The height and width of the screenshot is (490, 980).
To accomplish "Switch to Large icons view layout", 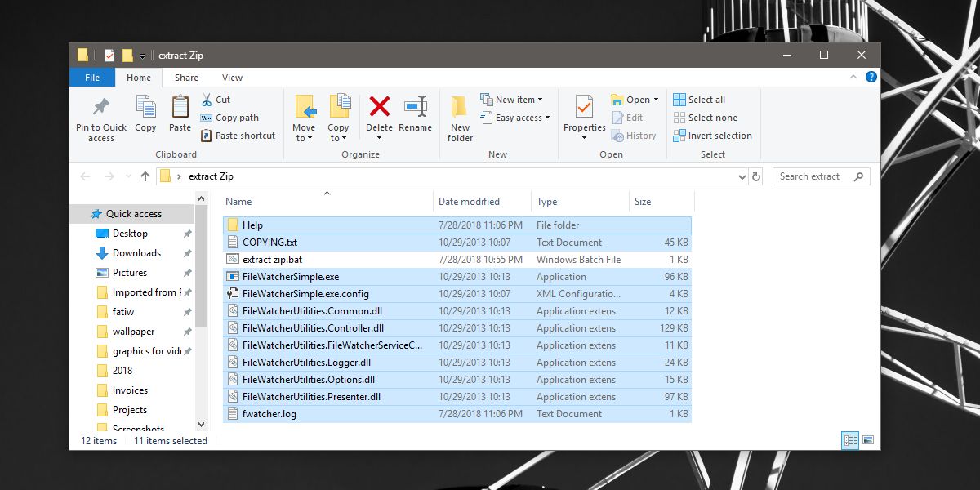I will point(868,440).
